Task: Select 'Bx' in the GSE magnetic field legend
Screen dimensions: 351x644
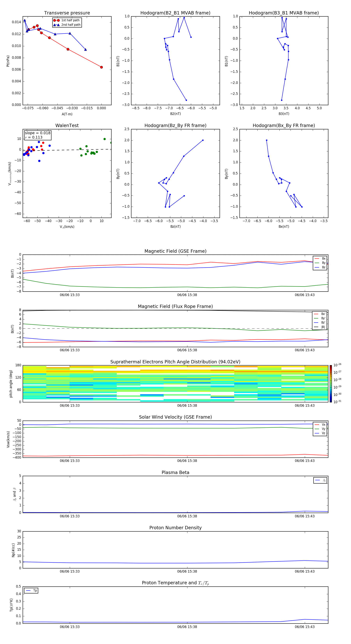Action: [320, 259]
